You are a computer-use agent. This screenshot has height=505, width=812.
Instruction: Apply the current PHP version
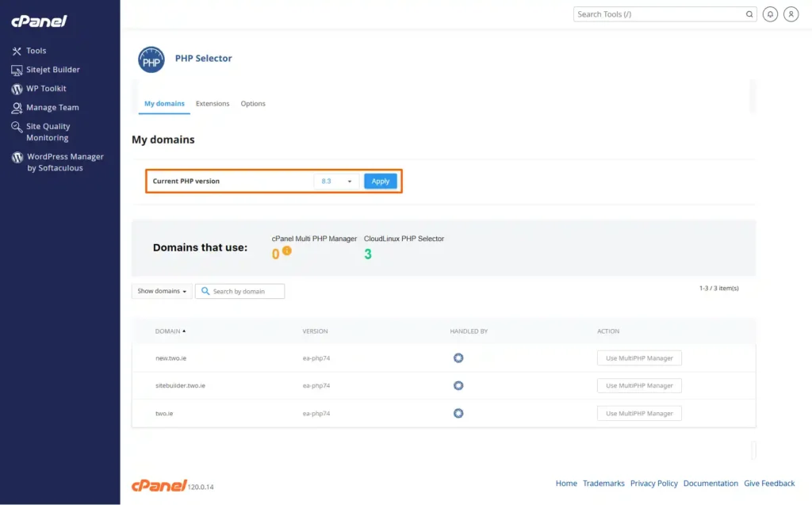tap(380, 182)
